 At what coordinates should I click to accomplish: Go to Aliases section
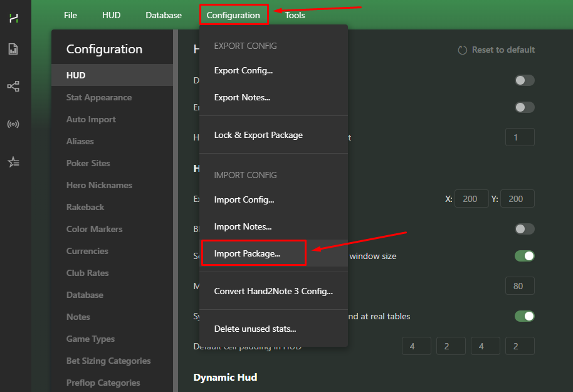(x=112, y=141)
